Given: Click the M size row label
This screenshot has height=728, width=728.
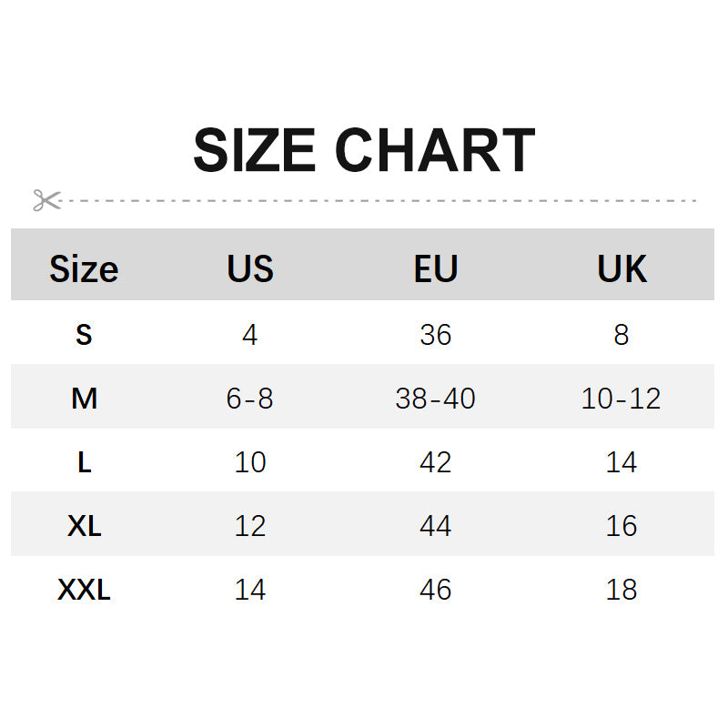Looking at the screenshot, I should [x=84, y=399].
